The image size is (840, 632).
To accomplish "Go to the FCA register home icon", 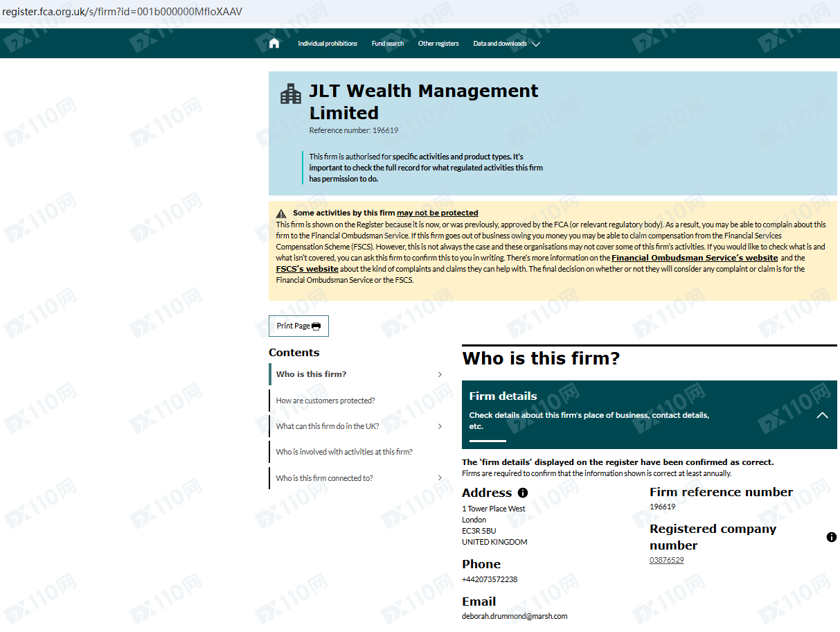I will tap(274, 44).
